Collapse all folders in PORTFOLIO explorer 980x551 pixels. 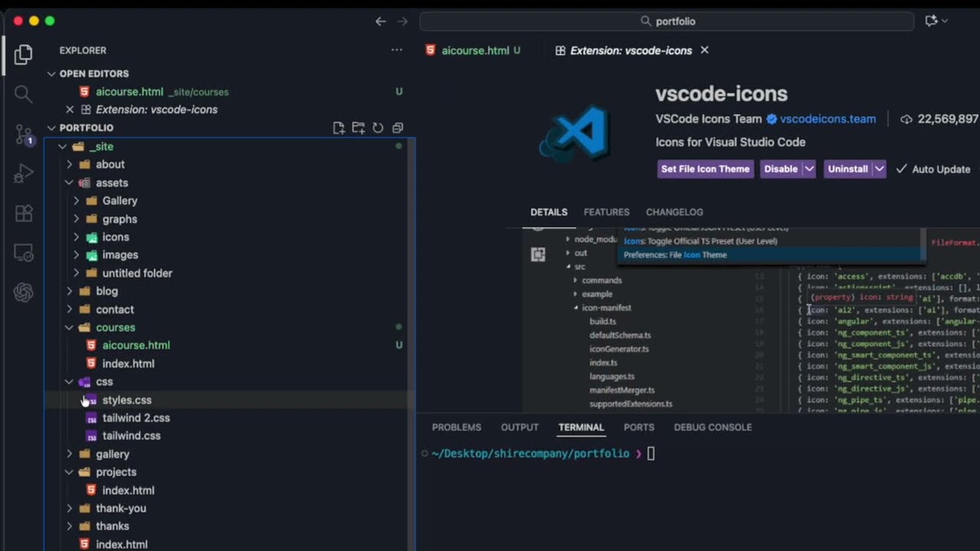tap(397, 128)
